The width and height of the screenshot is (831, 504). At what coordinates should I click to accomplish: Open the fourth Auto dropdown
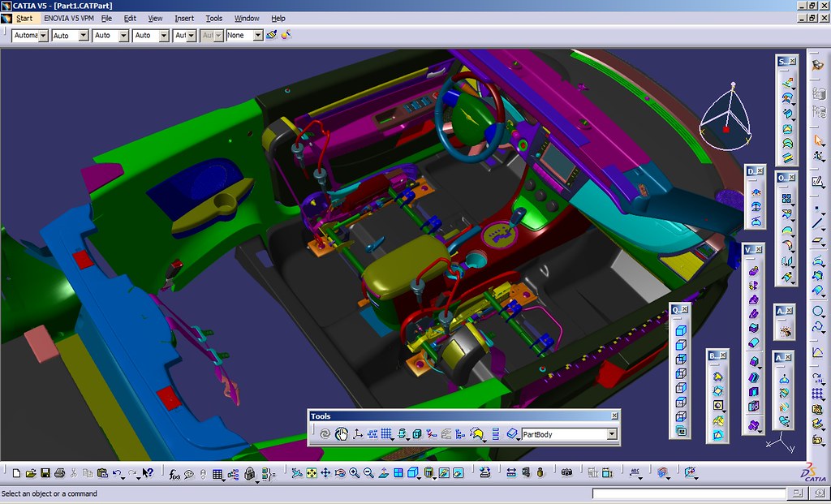click(x=164, y=36)
